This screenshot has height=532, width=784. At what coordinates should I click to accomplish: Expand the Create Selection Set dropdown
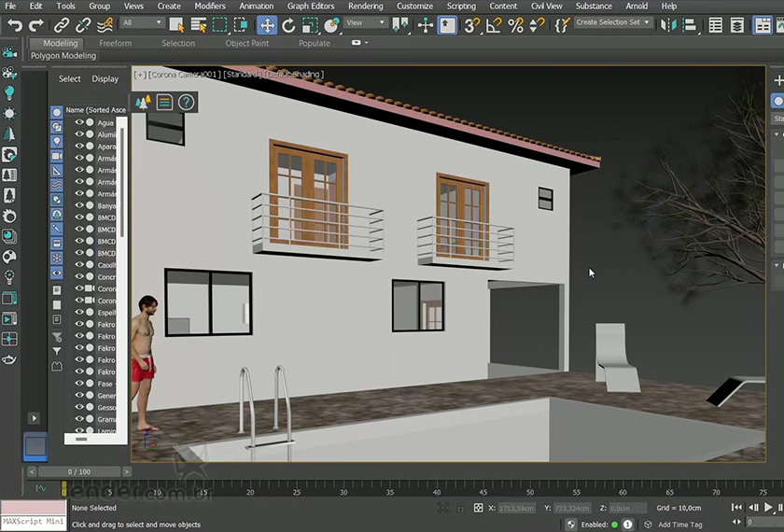(x=611, y=22)
